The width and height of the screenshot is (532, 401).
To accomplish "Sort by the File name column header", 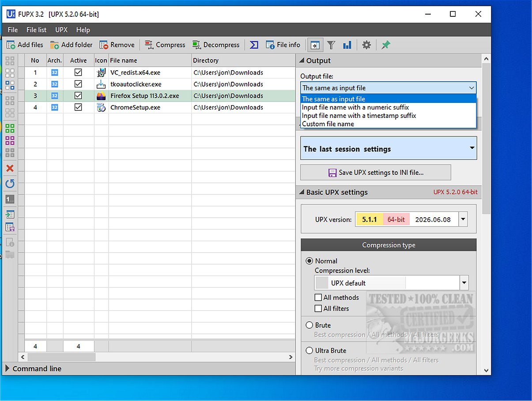I will [150, 61].
